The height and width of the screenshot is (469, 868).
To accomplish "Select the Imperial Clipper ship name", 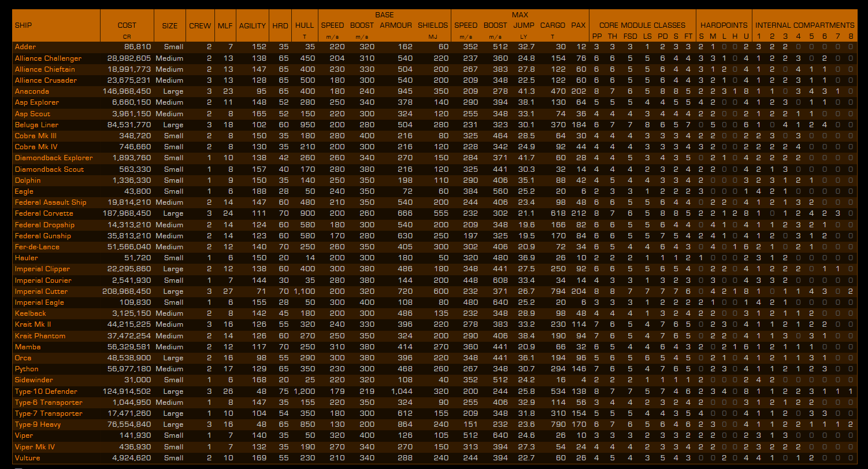I will (x=42, y=269).
